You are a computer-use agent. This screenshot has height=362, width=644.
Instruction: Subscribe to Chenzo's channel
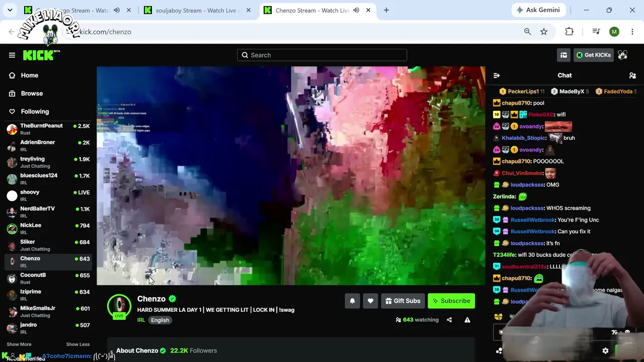click(451, 301)
